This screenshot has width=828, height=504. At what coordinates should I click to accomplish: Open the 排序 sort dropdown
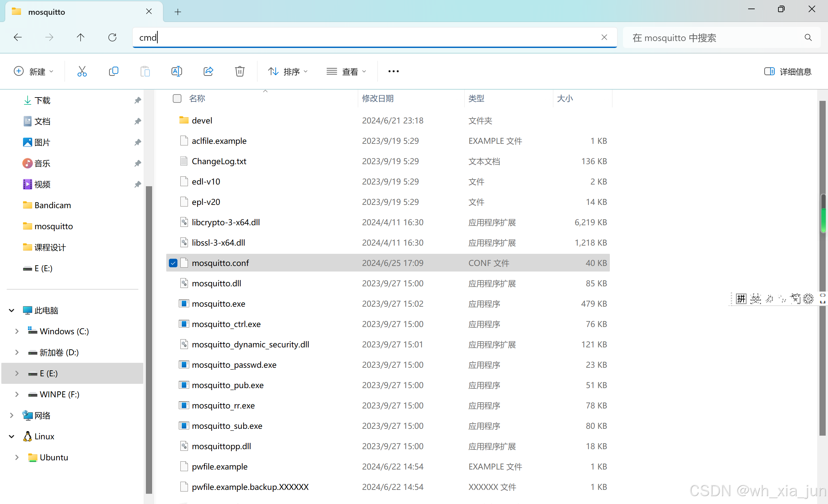[x=287, y=71]
